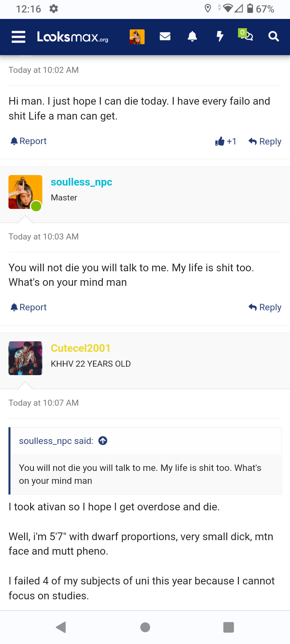The image size is (290, 644).
Task: Reply to soulless_npc's post
Action: 265,308
